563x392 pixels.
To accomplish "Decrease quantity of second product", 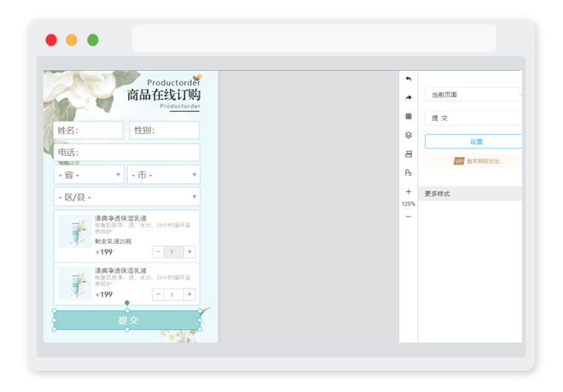I will coord(158,295).
